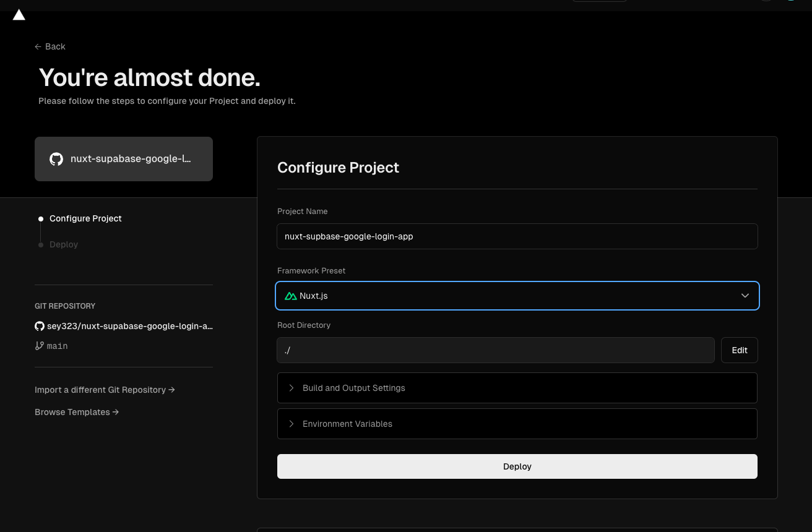
Task: Click the back arrow icon near Back
Action: pos(38,46)
